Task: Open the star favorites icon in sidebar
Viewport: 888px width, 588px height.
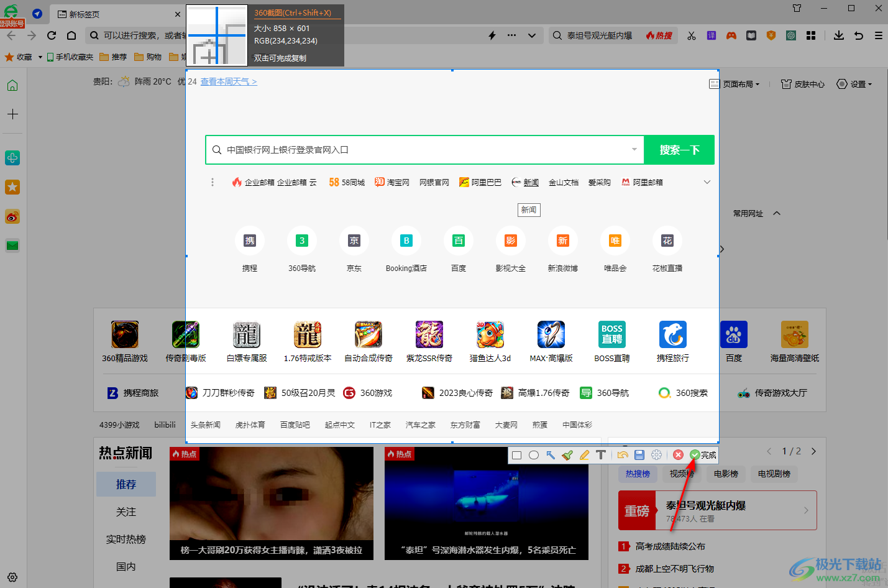Action: (x=12, y=187)
